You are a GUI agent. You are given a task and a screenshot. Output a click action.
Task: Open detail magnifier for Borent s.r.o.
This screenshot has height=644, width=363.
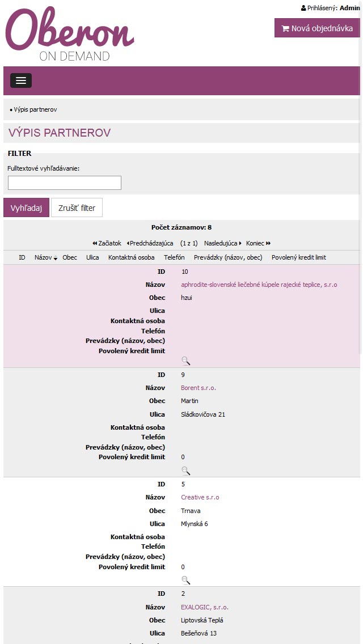[186, 471]
